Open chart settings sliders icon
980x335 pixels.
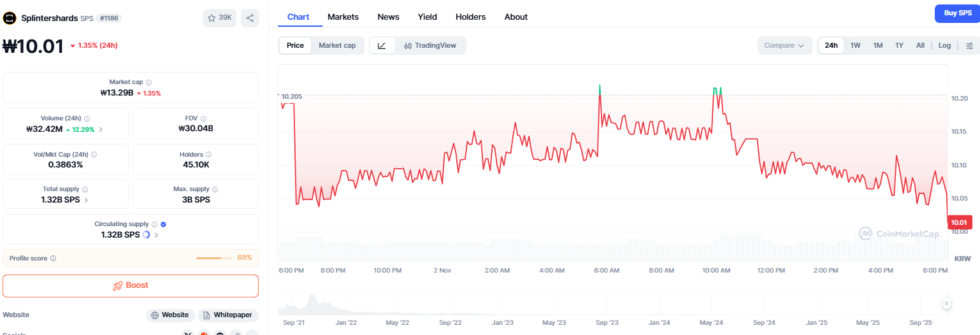point(969,45)
